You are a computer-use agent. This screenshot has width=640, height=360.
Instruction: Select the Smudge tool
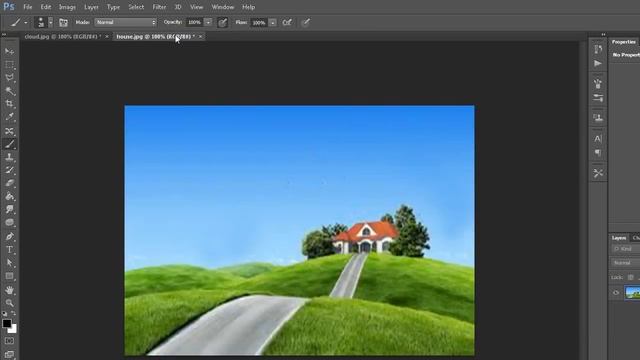(9, 209)
